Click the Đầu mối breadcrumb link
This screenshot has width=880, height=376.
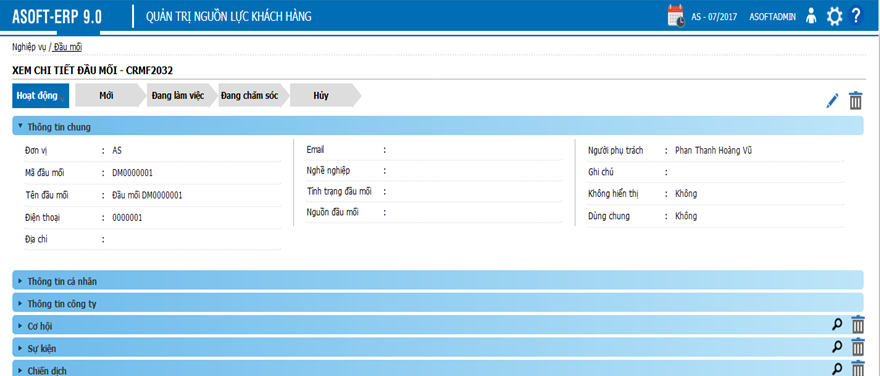pyautogui.click(x=67, y=47)
